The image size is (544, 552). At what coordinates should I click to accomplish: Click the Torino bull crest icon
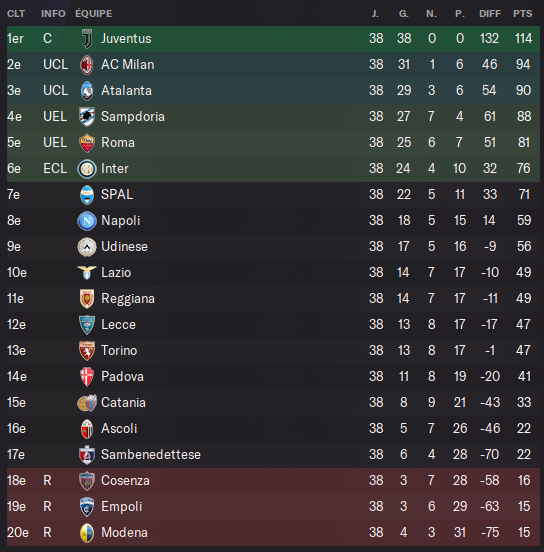87,351
